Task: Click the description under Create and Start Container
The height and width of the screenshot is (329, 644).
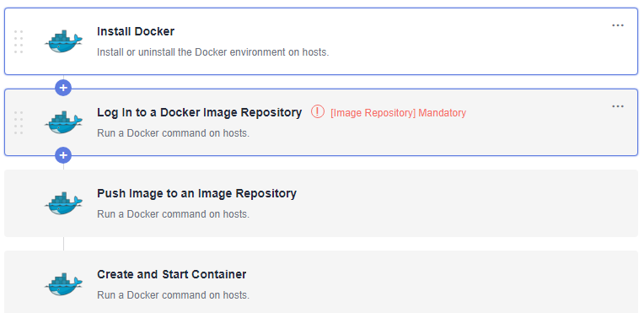Action: 173,295
